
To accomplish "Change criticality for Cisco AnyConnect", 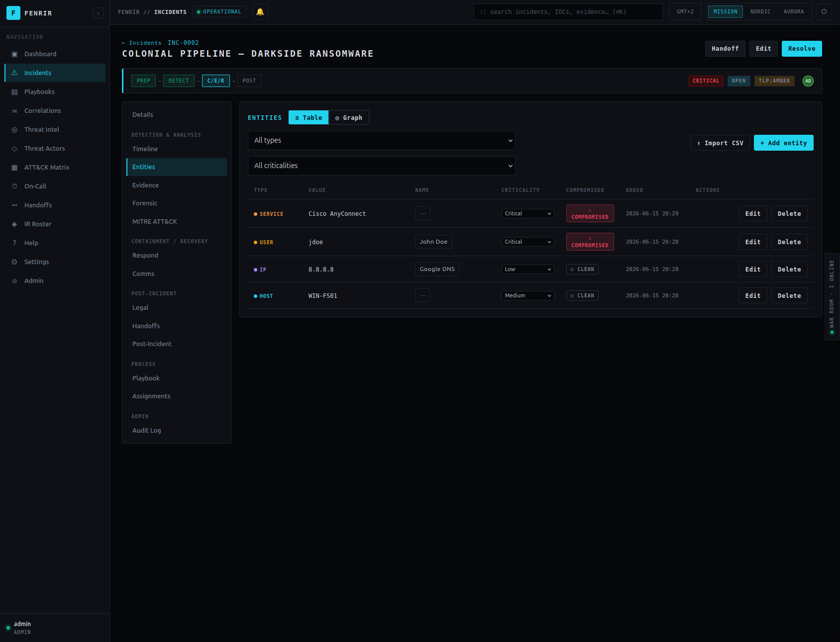I will pos(528,213).
